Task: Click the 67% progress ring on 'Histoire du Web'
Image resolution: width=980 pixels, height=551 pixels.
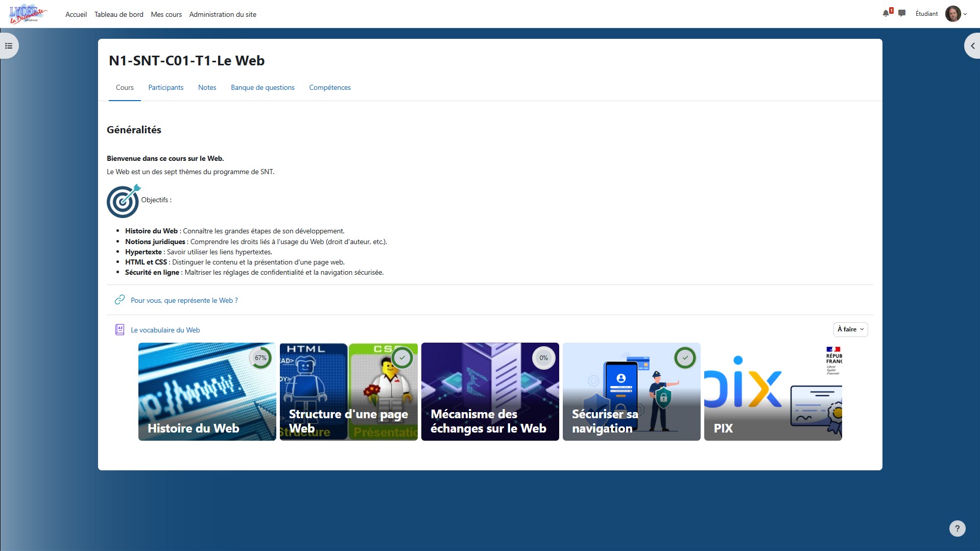Action: [x=261, y=358]
